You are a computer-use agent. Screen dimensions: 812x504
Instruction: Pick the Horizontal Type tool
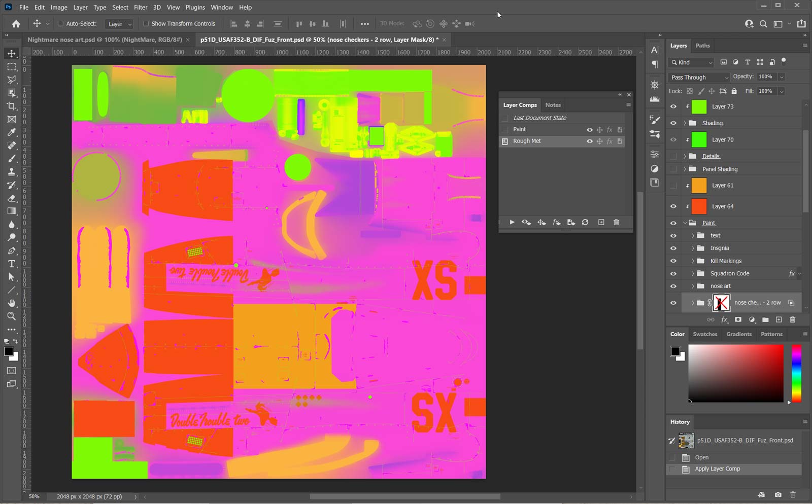11,264
